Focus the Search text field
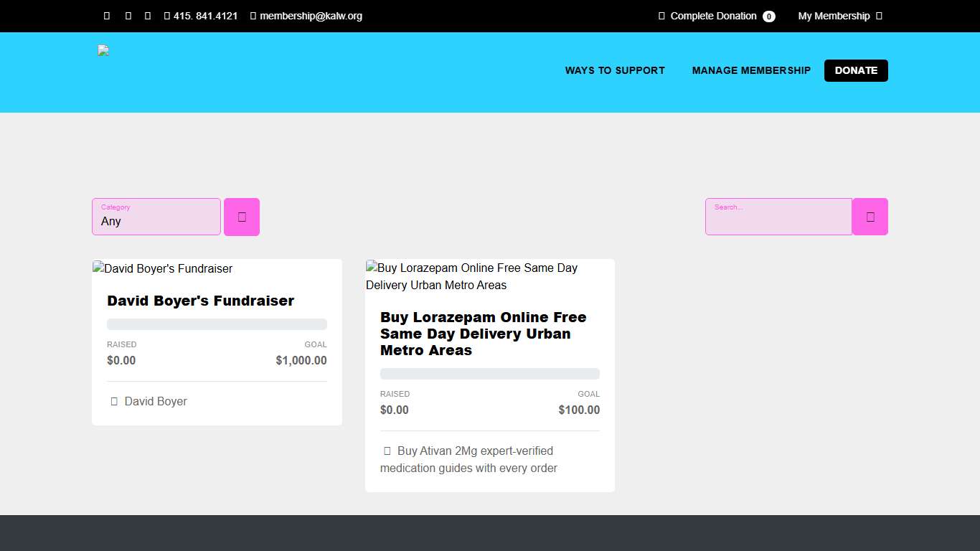980x551 pixels. [778, 217]
